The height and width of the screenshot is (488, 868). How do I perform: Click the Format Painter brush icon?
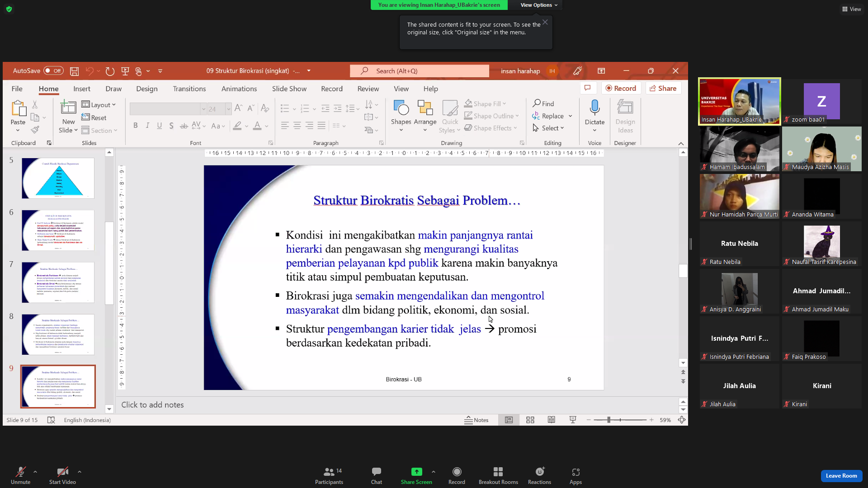(35, 130)
